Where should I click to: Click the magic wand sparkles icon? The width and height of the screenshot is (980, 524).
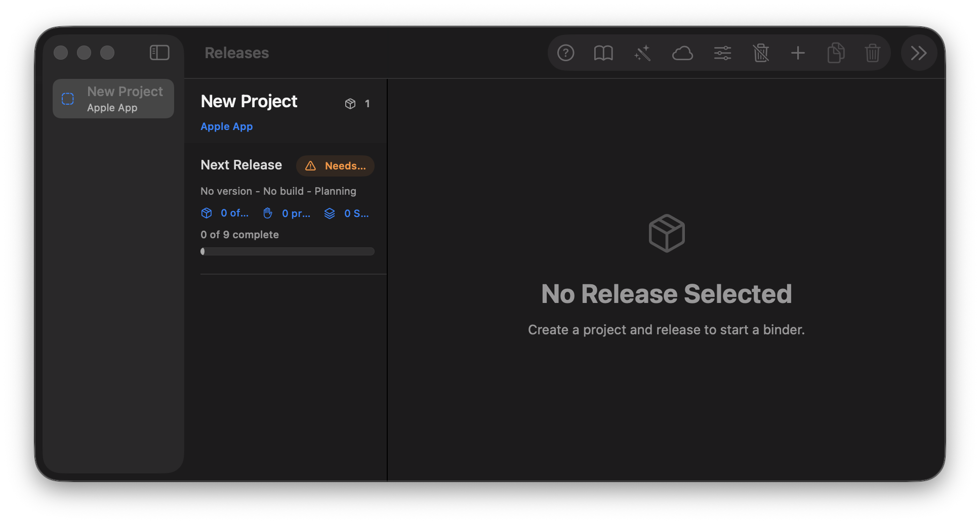[642, 53]
